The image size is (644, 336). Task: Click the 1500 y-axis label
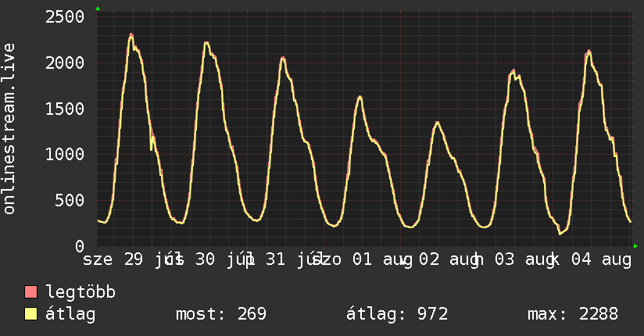coord(65,109)
